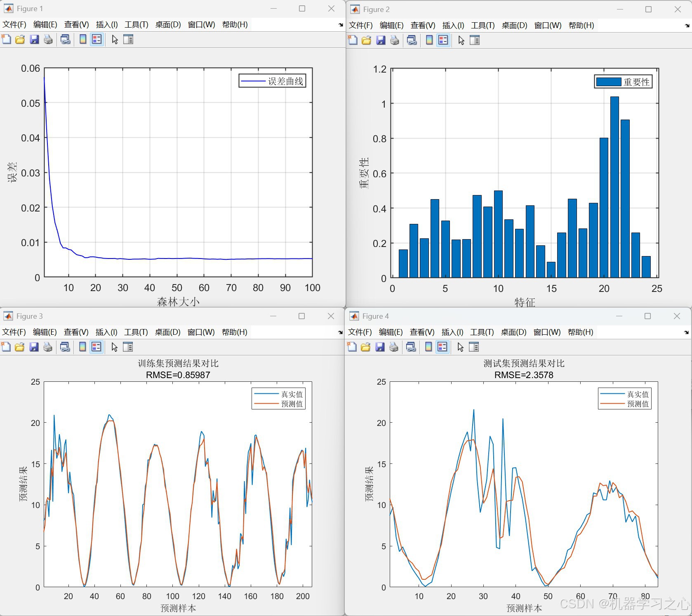Click New Figure icon in Figure 4
The width and height of the screenshot is (692, 616).
pyautogui.click(x=352, y=347)
